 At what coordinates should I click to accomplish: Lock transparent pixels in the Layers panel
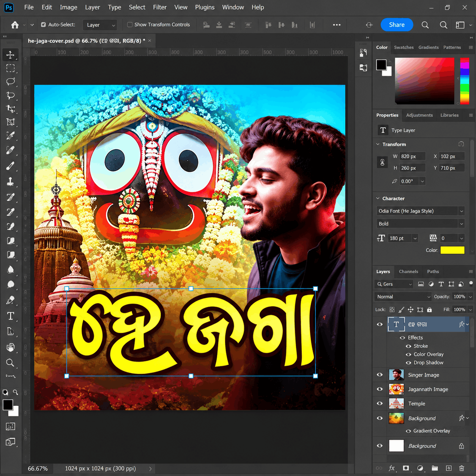(392, 310)
